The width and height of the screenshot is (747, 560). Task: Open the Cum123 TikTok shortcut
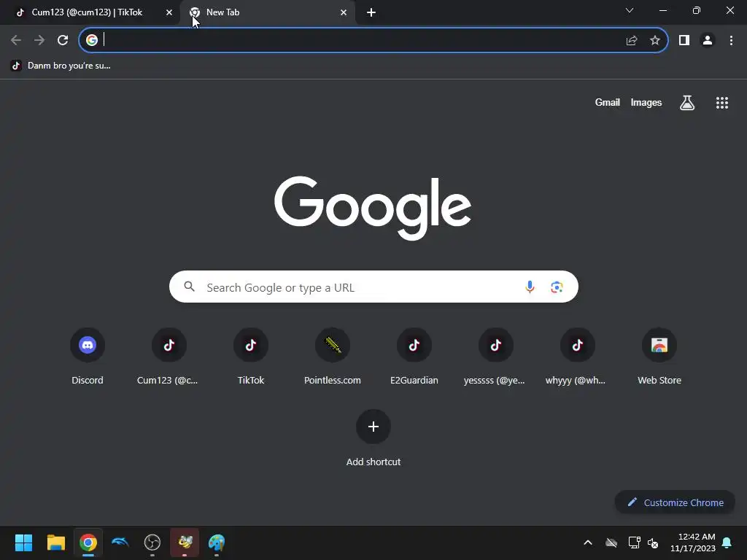pos(169,357)
